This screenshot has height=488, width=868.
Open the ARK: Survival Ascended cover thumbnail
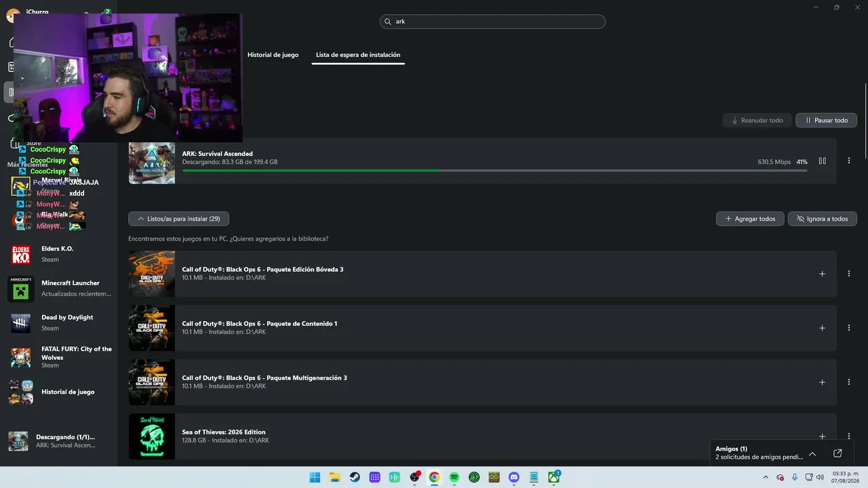click(x=152, y=163)
